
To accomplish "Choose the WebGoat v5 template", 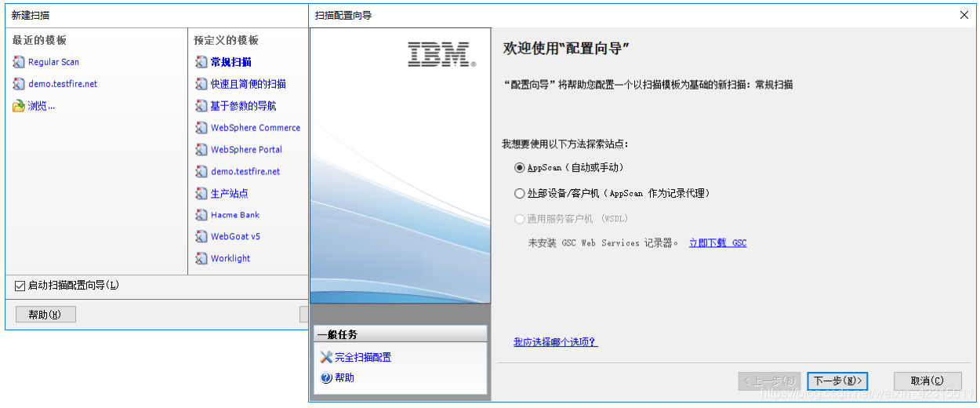I will point(235,237).
